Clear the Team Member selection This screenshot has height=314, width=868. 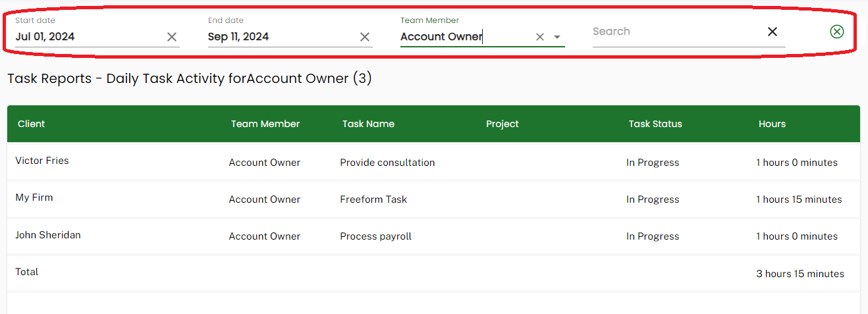click(540, 37)
